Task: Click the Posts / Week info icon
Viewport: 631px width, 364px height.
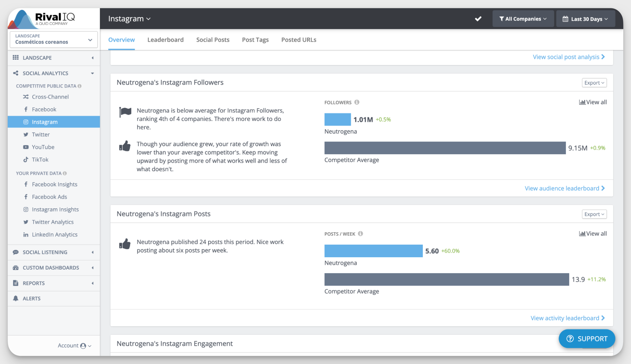Action: tap(360, 234)
